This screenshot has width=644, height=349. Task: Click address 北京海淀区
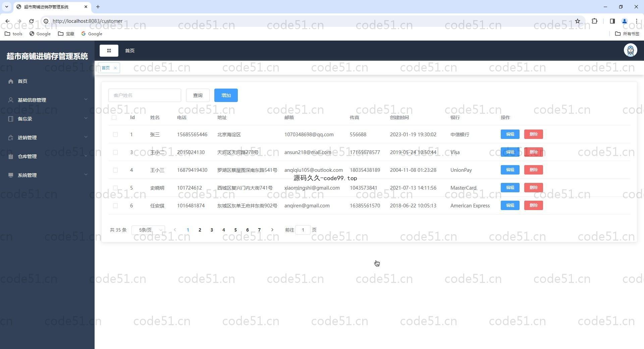[229, 135]
